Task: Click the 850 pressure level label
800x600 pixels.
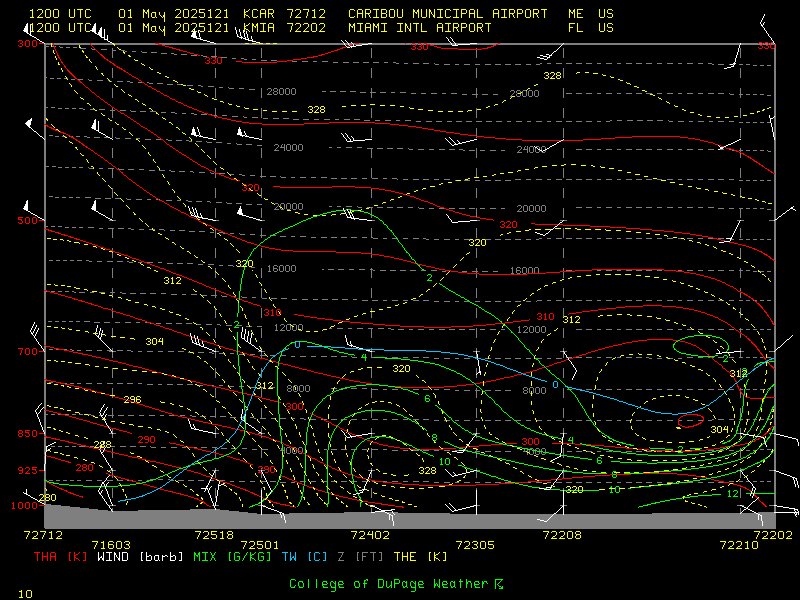Action: 27,434
